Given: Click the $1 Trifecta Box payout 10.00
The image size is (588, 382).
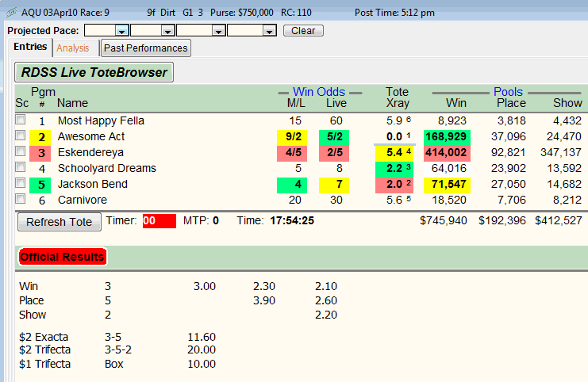Looking at the screenshot, I should tap(202, 364).
